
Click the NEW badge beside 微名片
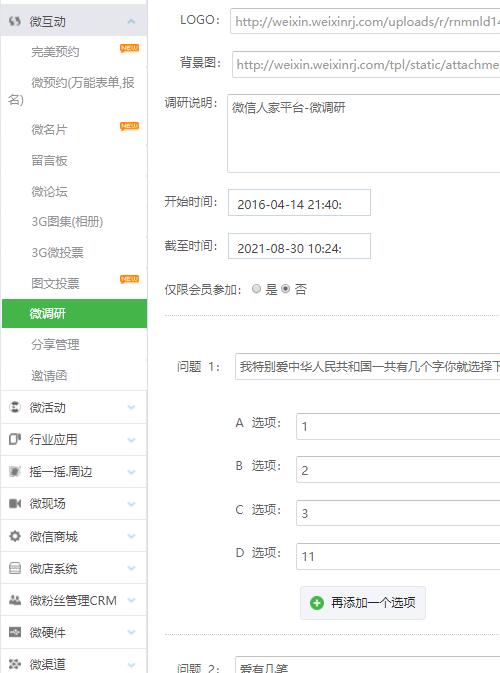pos(129,126)
